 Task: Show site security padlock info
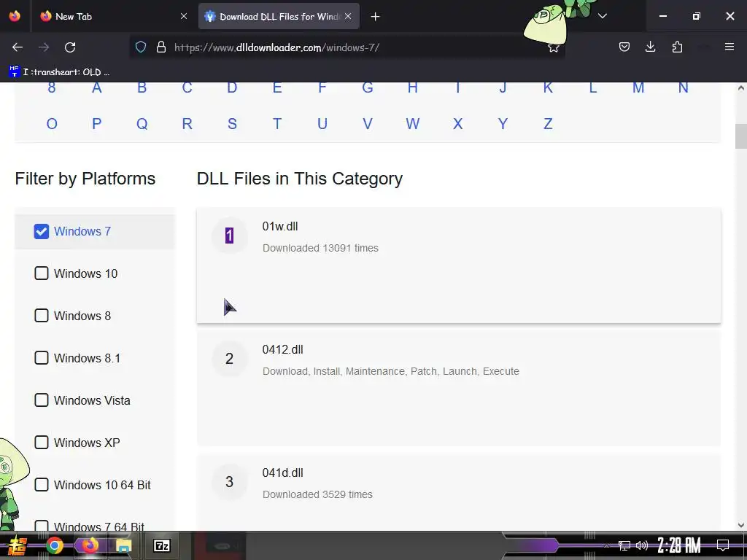161,47
